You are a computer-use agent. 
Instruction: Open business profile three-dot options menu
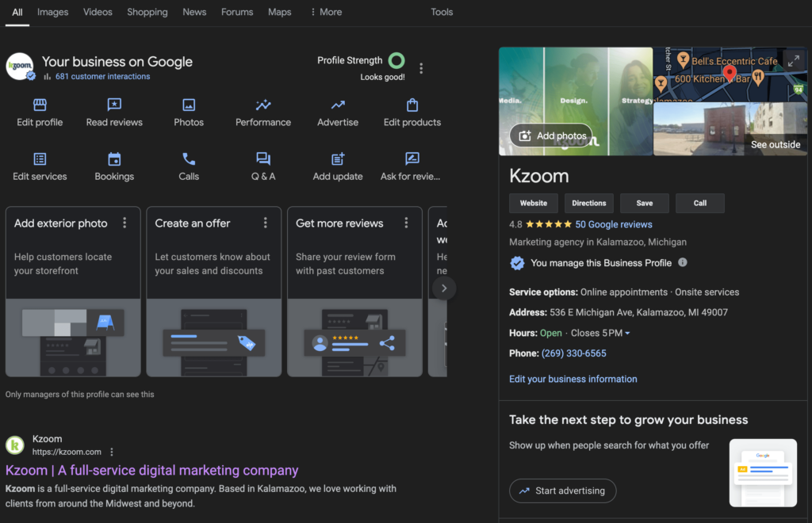[421, 68]
